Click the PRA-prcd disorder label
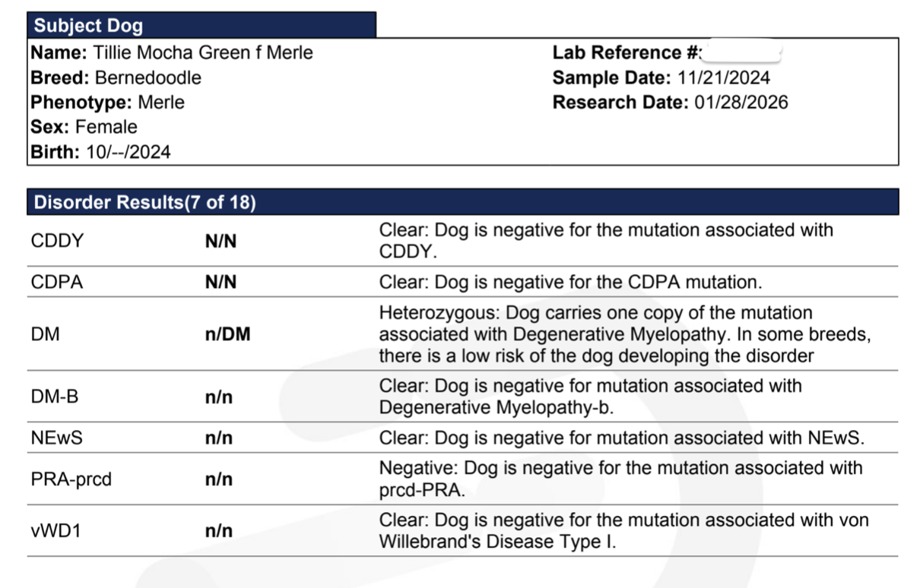The height and width of the screenshot is (588, 923). [71, 480]
